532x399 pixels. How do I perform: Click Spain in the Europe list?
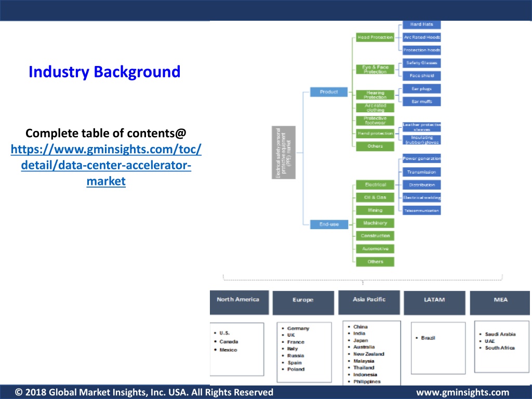(295, 363)
